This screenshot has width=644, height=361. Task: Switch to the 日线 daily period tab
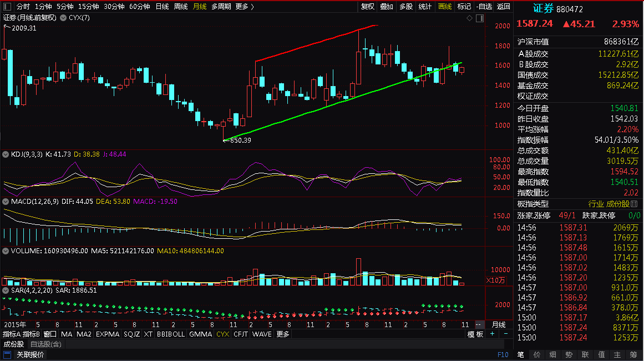coord(162,7)
